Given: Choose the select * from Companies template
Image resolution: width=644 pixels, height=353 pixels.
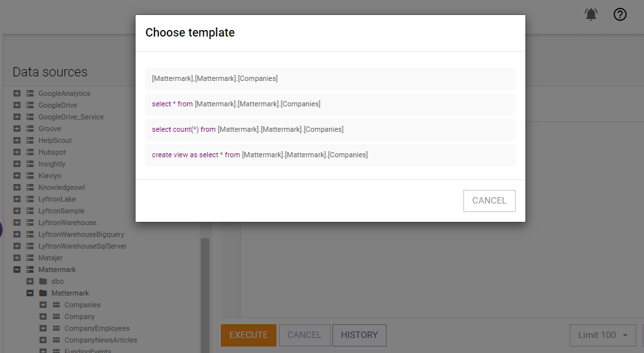Looking at the screenshot, I should pos(330,104).
